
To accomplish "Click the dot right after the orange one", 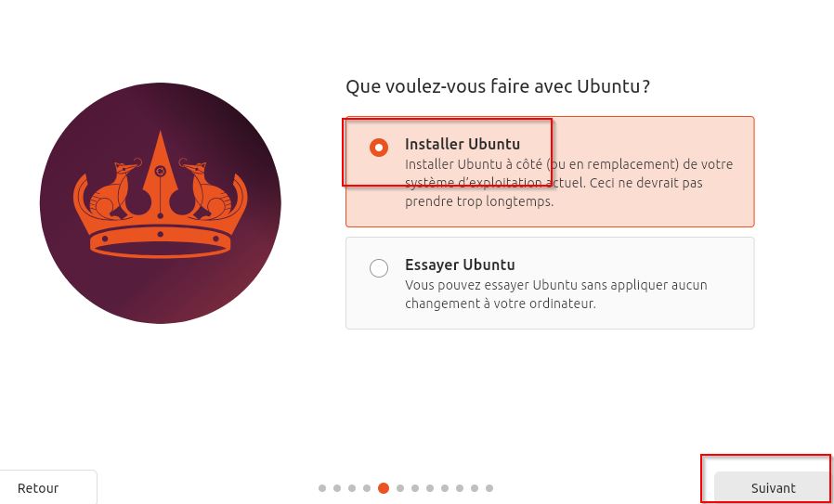I will pos(400,488).
